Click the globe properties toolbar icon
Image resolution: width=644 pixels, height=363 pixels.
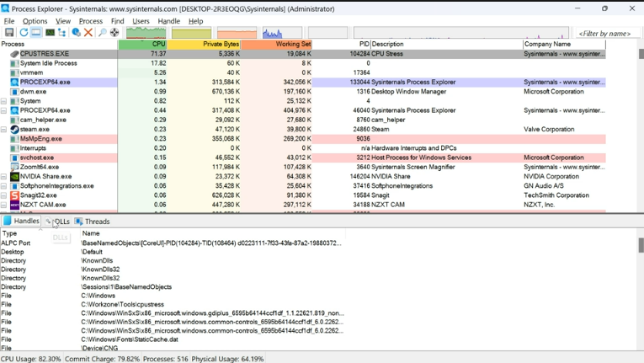(x=76, y=33)
